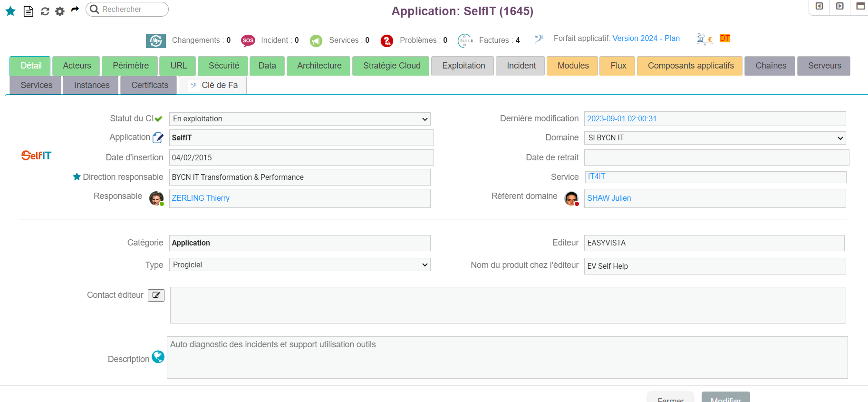
Task: Switch to the Sécurité tab
Action: tap(224, 66)
